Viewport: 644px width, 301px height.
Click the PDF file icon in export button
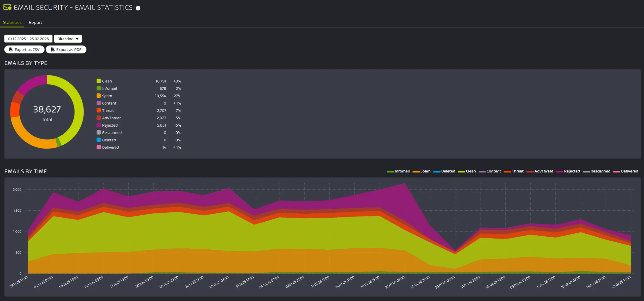tap(53, 50)
